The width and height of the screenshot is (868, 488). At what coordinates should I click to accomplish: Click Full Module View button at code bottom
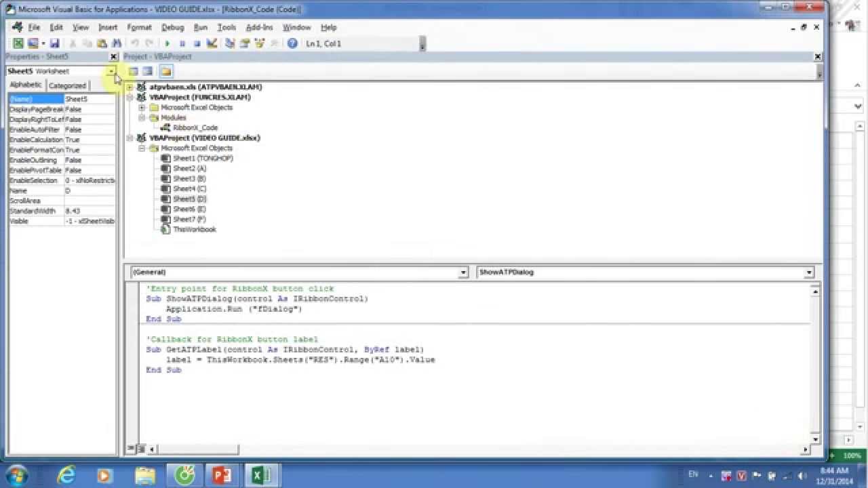(x=141, y=449)
